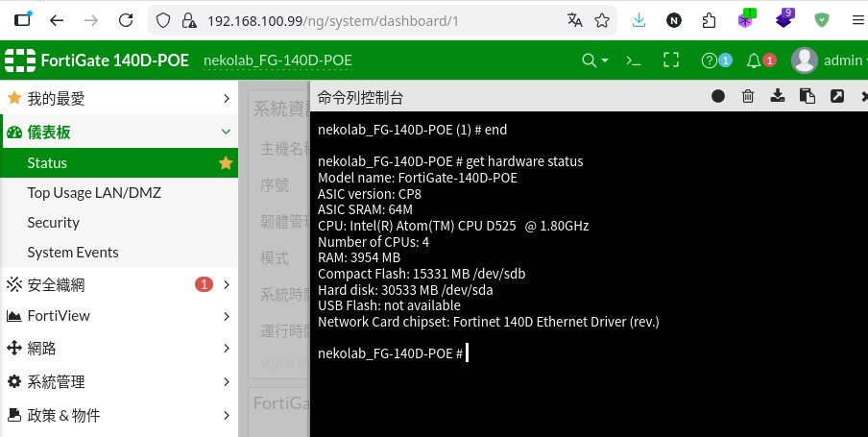Click the green shield extension icon
Image resolution: width=868 pixels, height=437 pixels.
click(x=822, y=20)
